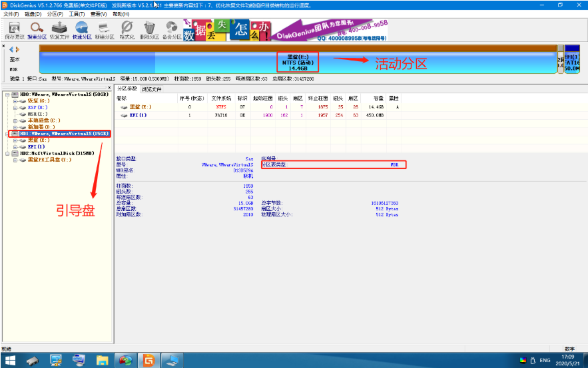Start Quick Partition (快速分区) from the toolbar
The width and height of the screenshot is (588, 368).
(82, 30)
